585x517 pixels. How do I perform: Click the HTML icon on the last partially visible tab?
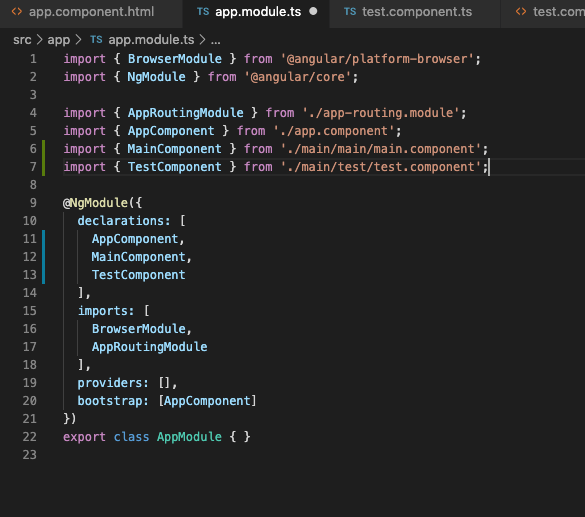(521, 12)
